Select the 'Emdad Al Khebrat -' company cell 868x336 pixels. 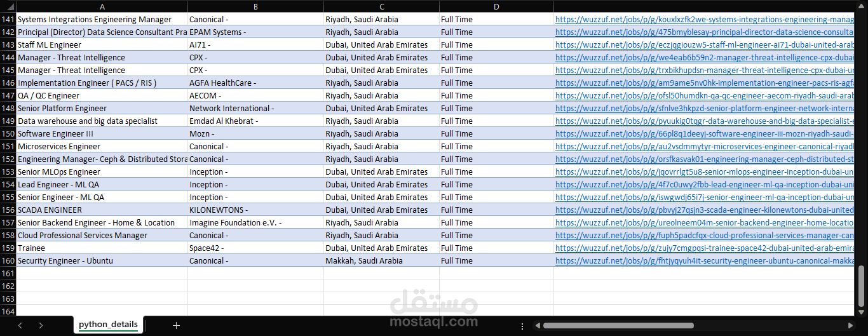[255, 121]
